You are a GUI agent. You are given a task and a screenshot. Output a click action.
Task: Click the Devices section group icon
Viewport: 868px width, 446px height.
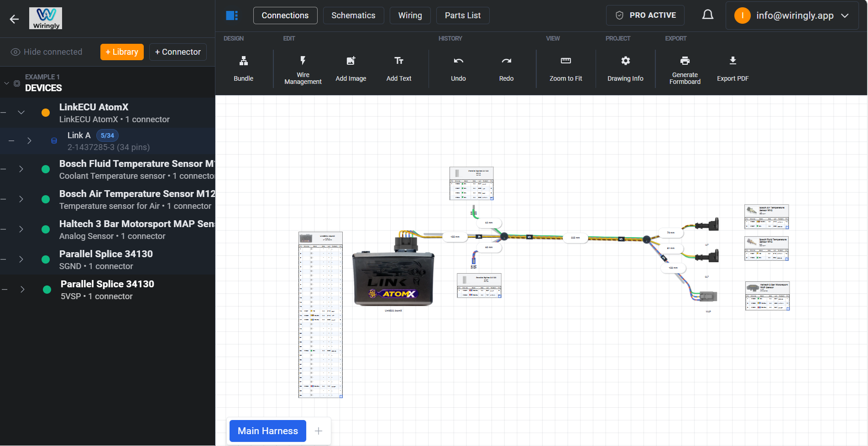[x=17, y=83]
